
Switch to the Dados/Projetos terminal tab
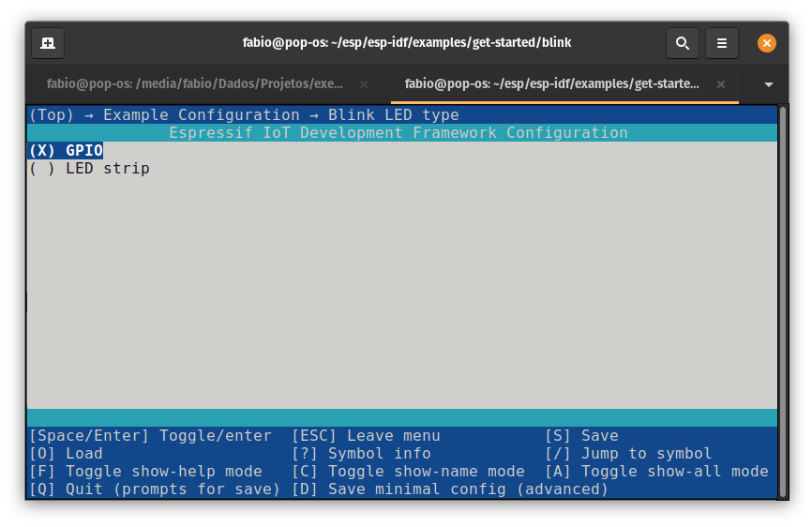195,83
